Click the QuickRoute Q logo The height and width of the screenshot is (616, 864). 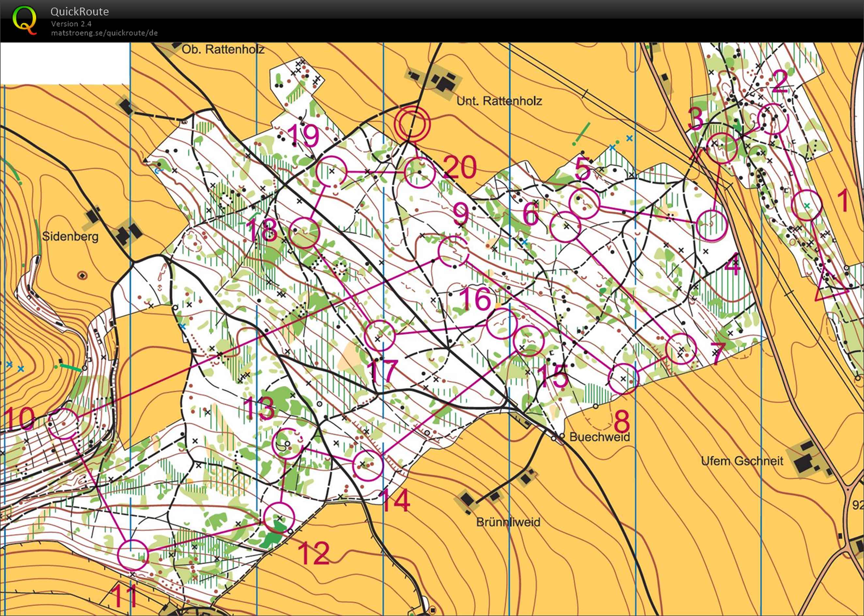(x=25, y=20)
